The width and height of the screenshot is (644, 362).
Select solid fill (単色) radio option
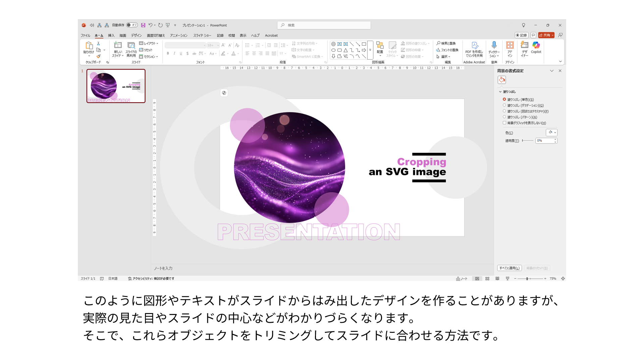click(x=504, y=99)
